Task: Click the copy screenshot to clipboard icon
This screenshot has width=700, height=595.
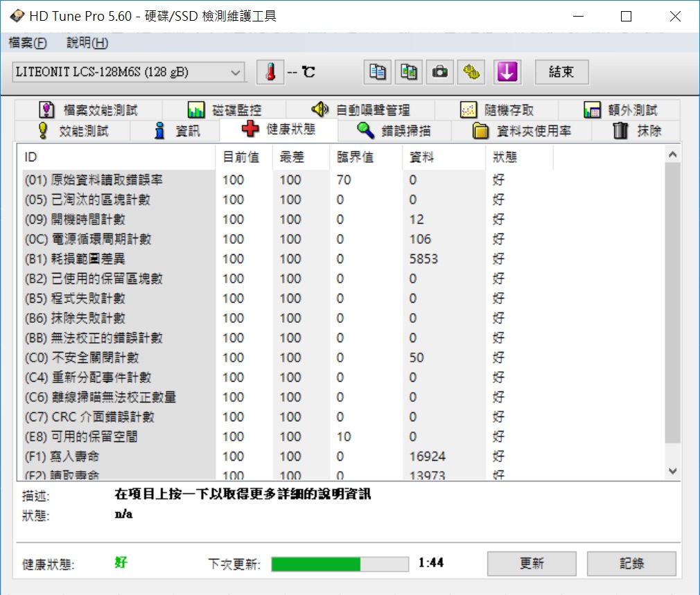Action: tap(409, 72)
